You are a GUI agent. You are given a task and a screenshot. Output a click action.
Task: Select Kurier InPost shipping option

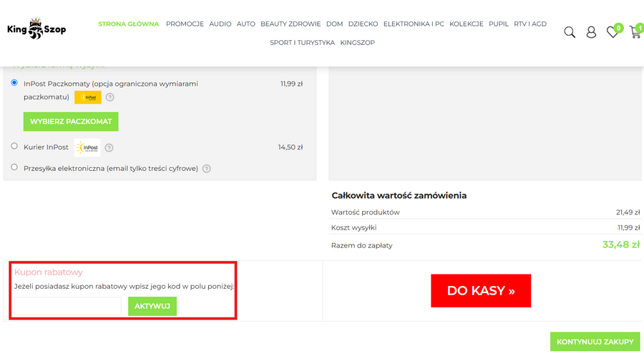coord(14,147)
